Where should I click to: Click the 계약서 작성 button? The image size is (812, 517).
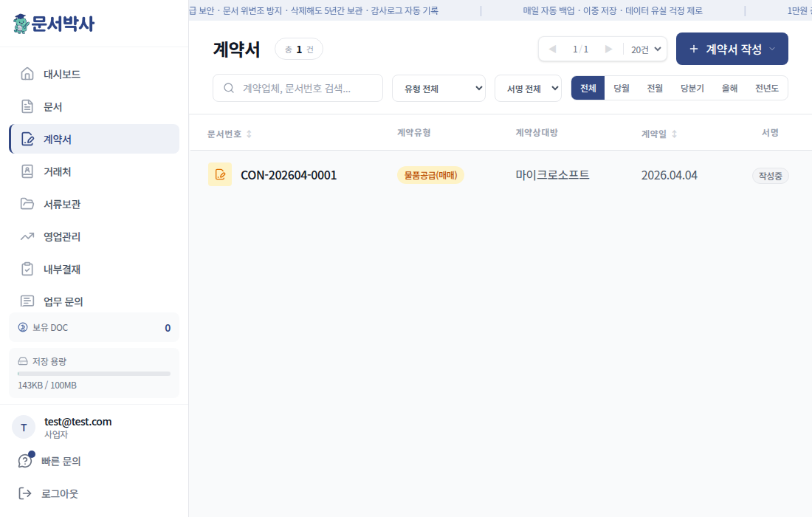(732, 48)
